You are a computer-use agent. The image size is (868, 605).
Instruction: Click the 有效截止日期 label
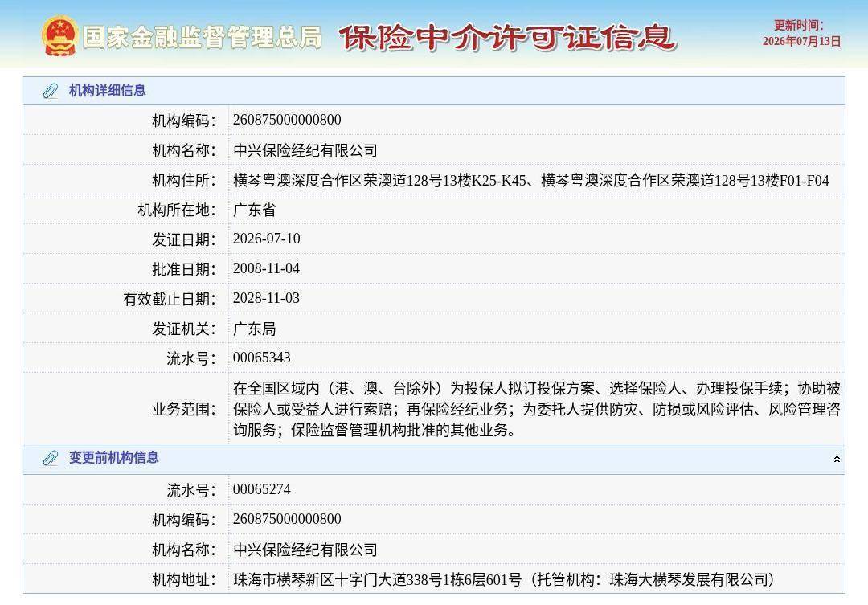170,300
